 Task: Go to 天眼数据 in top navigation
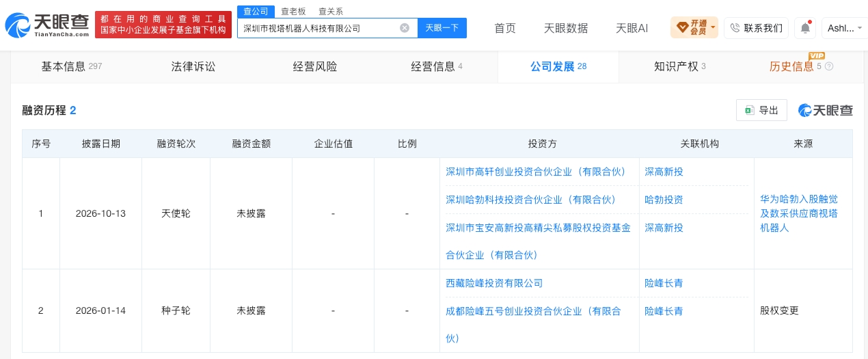(565, 28)
